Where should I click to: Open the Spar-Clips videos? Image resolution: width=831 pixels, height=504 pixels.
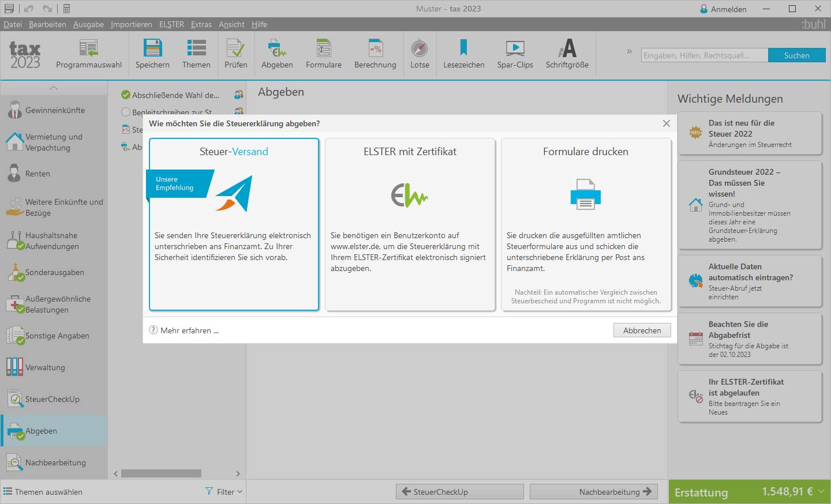(515, 54)
